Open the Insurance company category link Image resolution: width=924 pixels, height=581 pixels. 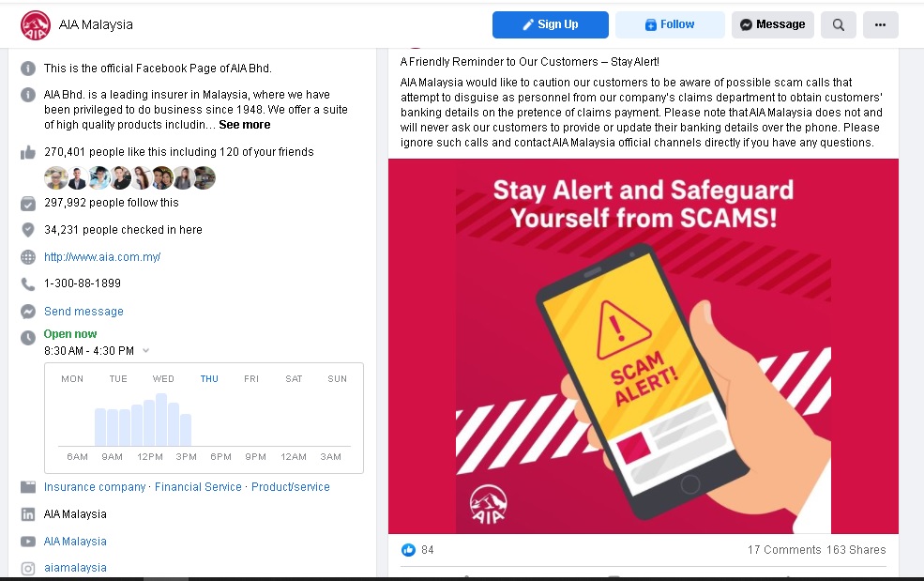point(95,487)
